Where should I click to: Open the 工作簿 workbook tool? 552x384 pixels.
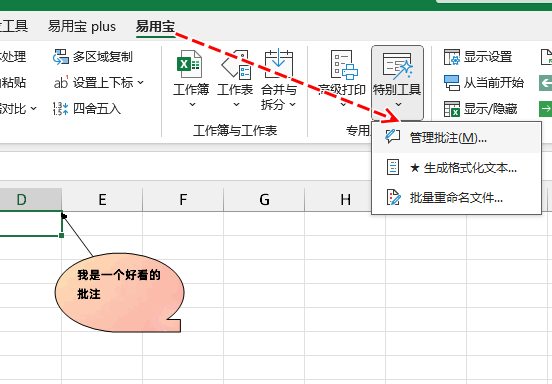191,78
